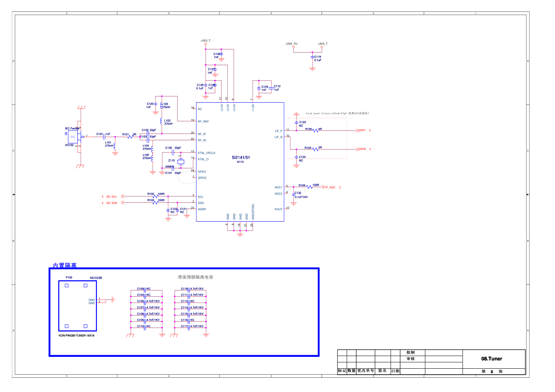Select the I2C-SCL port label
Screen dimensions: 555x392
pos(112,196)
